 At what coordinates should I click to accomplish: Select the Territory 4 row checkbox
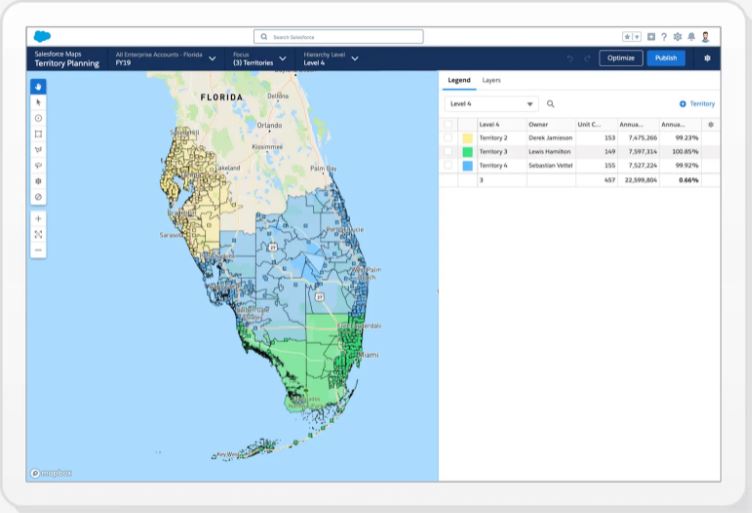pos(448,165)
